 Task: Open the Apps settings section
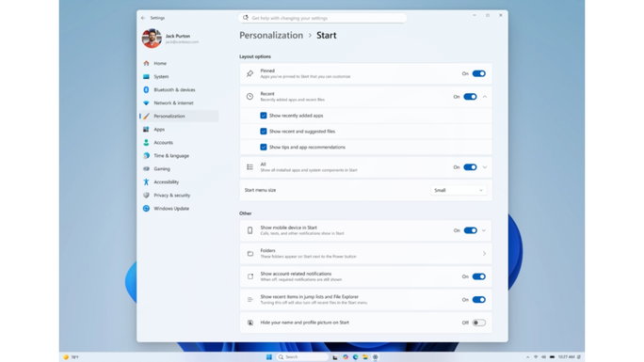pos(159,129)
